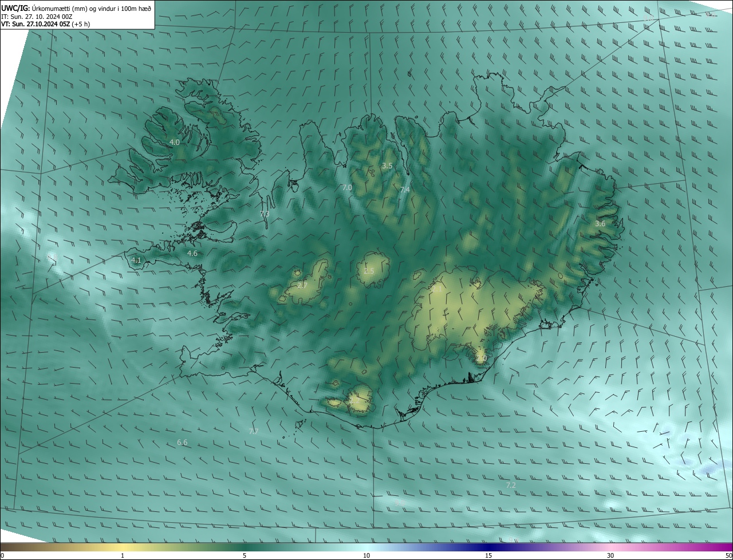Viewport: 733px width, 560px height.
Task: Click the colorbar tick label 0
Action: coord(2,555)
